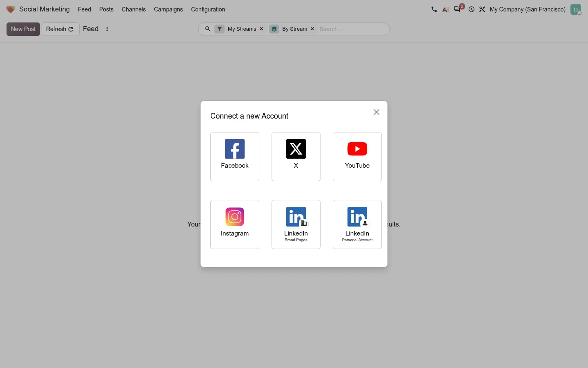The width and height of the screenshot is (588, 368).
Task: Open the debug tools icon
Action: (483, 9)
